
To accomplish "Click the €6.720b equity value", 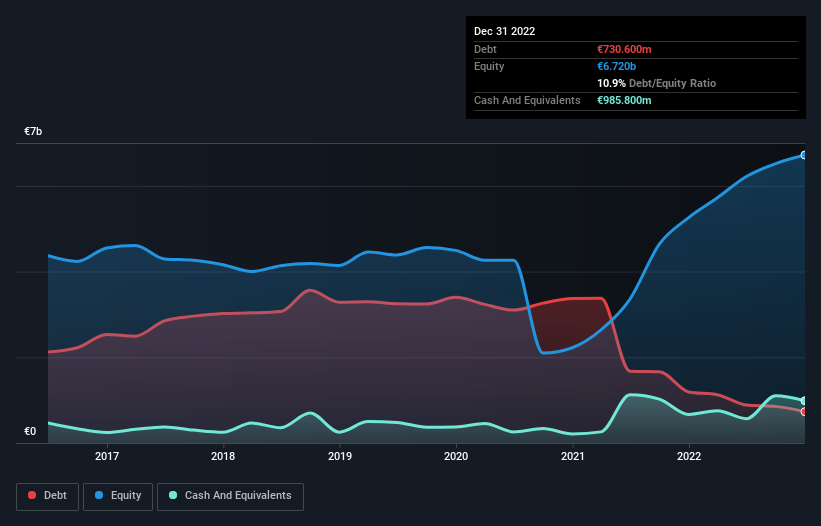I will click(x=616, y=66).
